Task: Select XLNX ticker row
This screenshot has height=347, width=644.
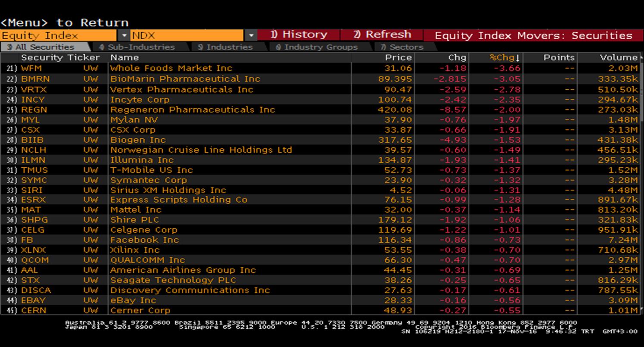Action: (33, 250)
